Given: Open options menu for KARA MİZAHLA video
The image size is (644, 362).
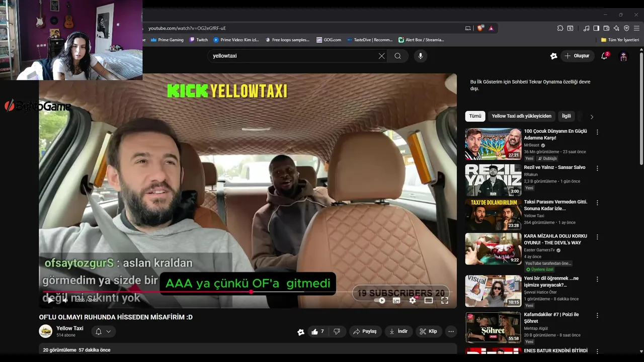Looking at the screenshot, I should [597, 237].
